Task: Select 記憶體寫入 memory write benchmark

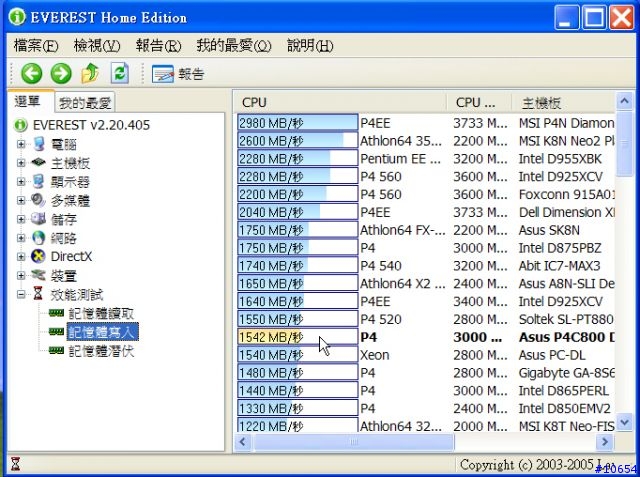Action: pos(102,332)
